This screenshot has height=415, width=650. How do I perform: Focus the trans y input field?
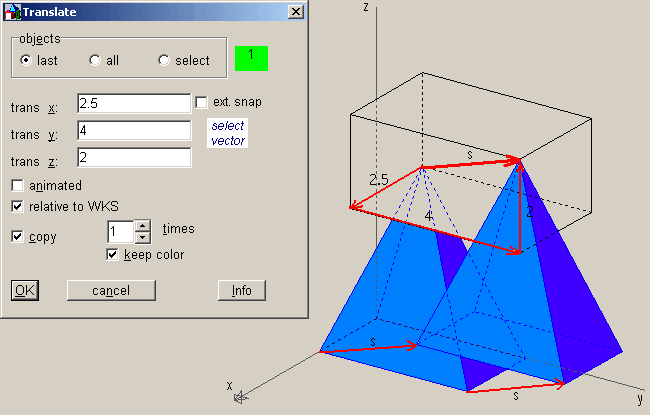[134, 131]
